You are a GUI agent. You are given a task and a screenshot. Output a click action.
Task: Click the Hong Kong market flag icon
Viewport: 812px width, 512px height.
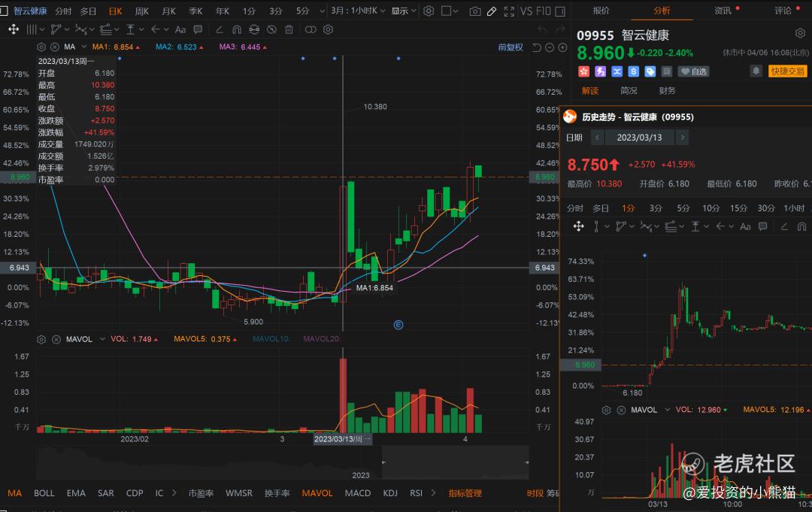point(583,71)
